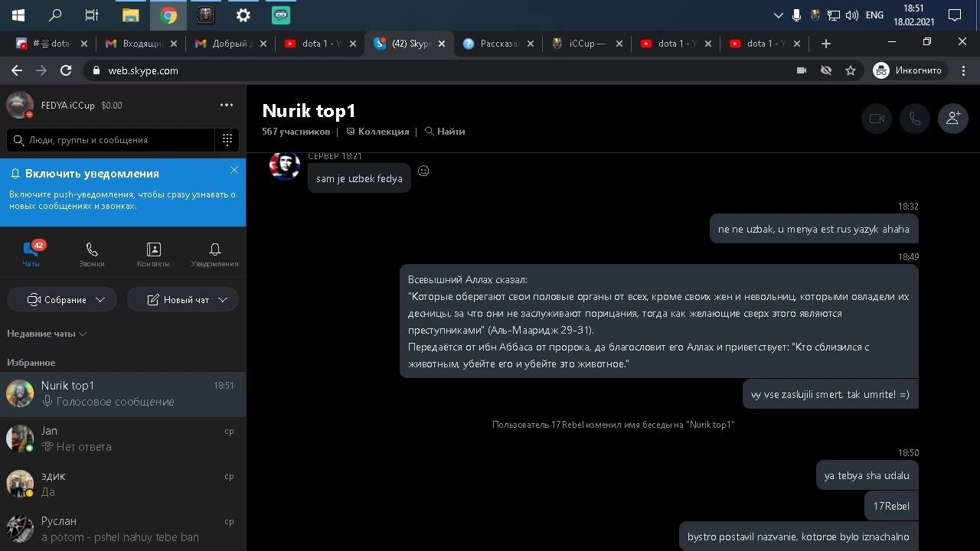Screen dimensions: 980x551
Task: Go back in the browser
Action: [x=17, y=70]
